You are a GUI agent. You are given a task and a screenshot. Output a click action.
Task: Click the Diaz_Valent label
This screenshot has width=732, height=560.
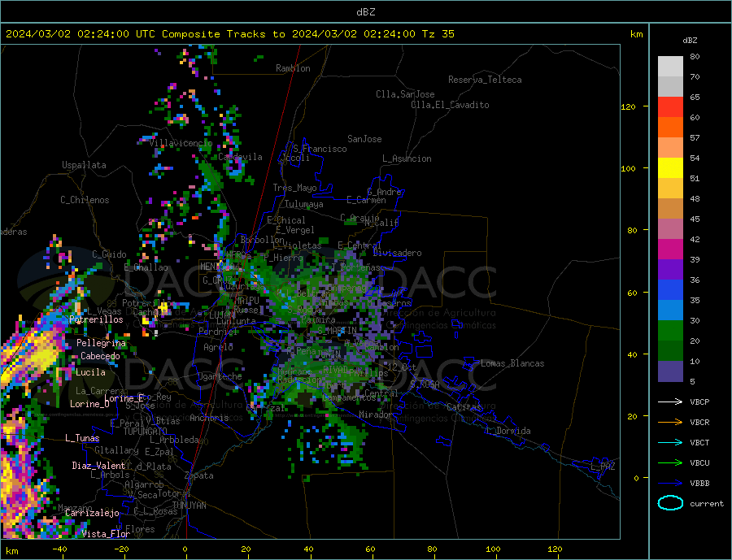pos(99,466)
